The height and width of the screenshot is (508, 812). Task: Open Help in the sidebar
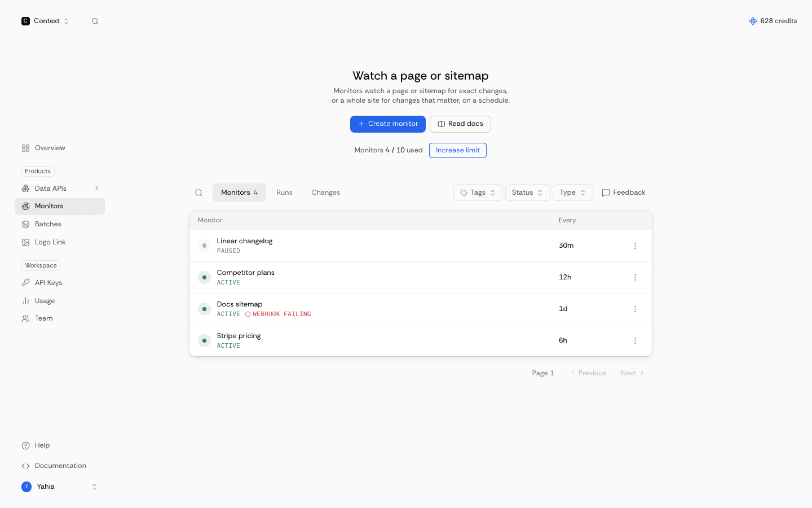(60, 445)
